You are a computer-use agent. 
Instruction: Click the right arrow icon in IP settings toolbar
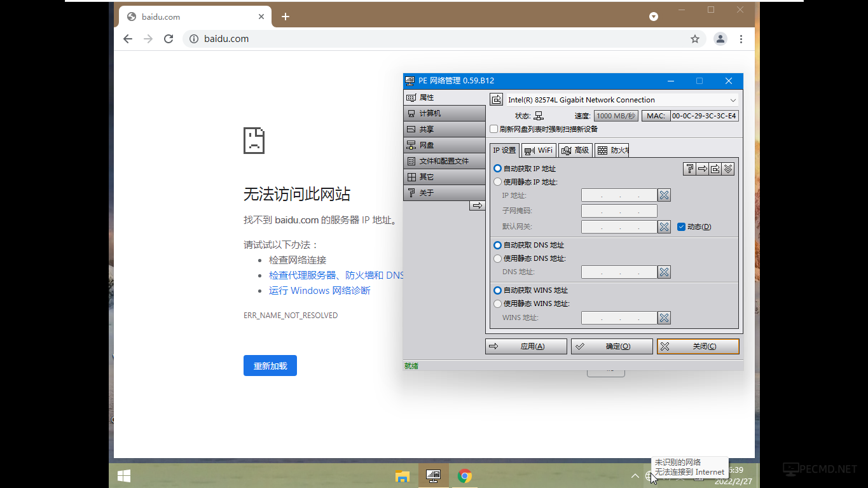point(703,169)
